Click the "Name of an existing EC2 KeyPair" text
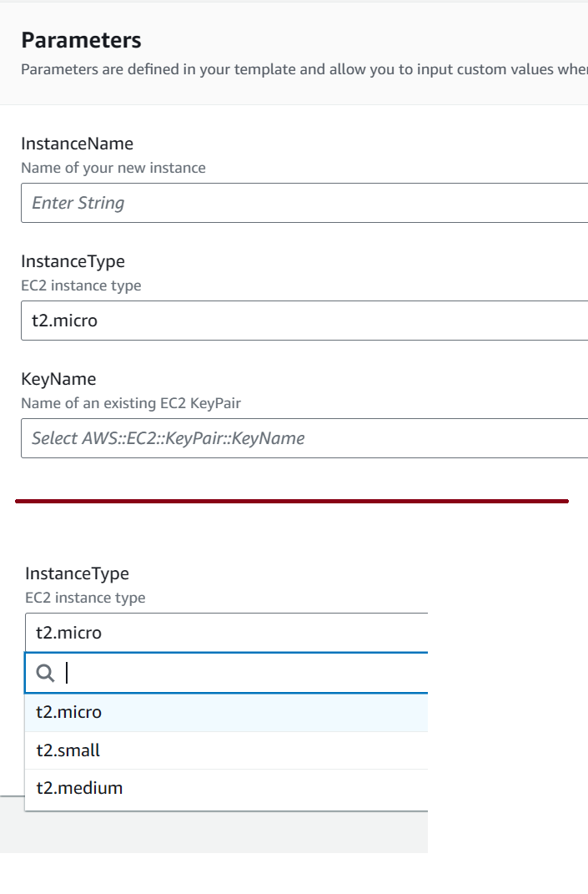 tap(131, 403)
